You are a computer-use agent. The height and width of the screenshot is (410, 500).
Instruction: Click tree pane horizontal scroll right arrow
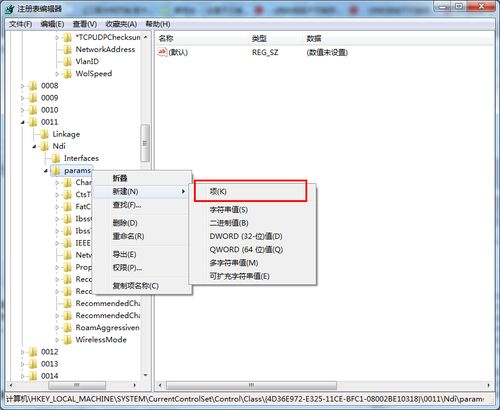tap(134, 385)
